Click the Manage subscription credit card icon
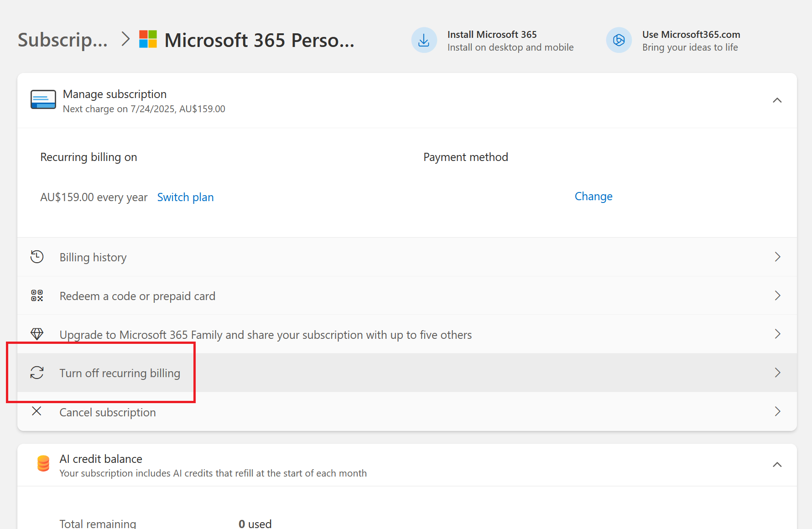Viewport: 812px width, 529px height. coord(43,100)
